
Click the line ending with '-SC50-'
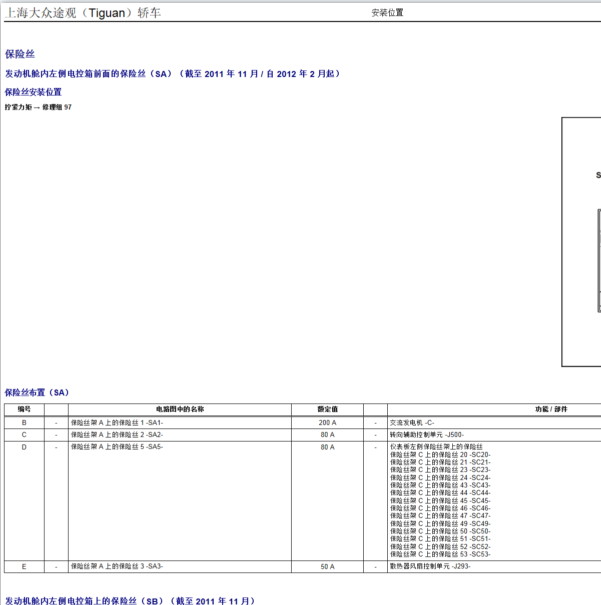point(440,531)
